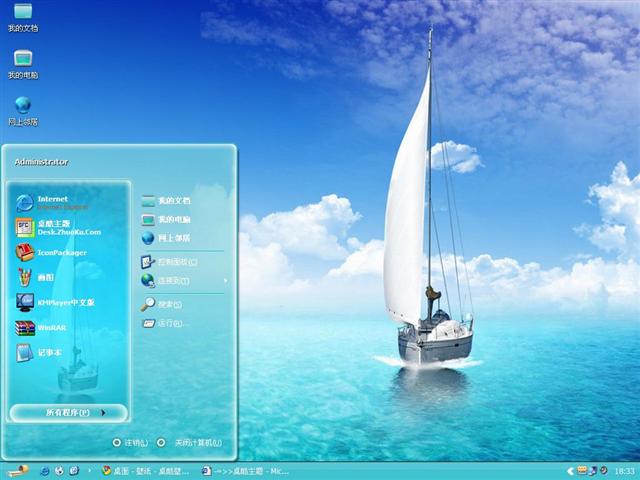This screenshot has height=480, width=640.
Task: Click the first system tray icon
Action: coord(582,471)
